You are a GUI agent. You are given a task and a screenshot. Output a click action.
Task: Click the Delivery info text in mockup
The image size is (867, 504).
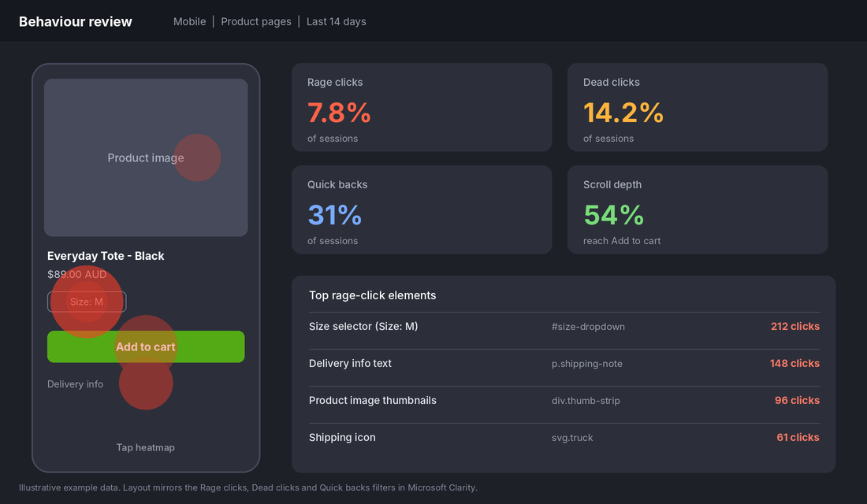75,384
